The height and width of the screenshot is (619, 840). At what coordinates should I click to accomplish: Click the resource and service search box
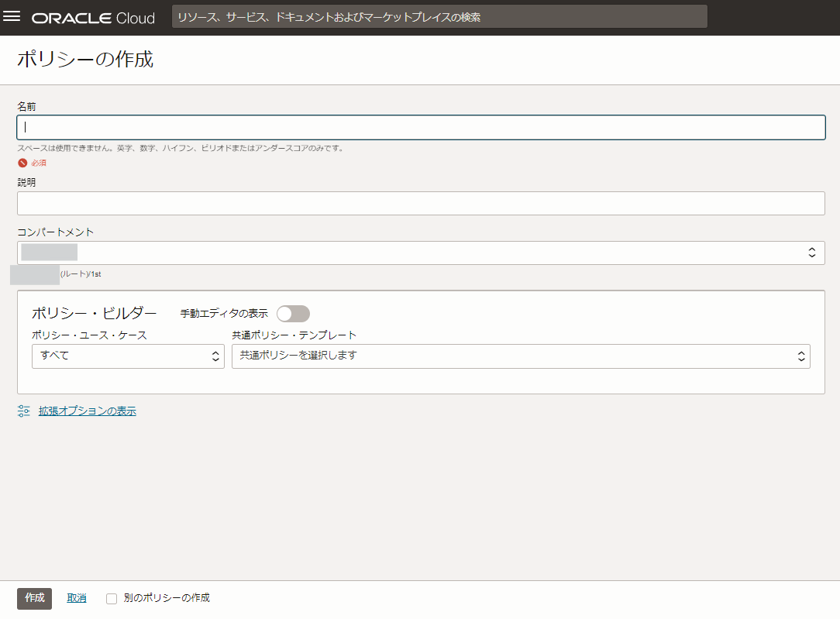click(439, 16)
